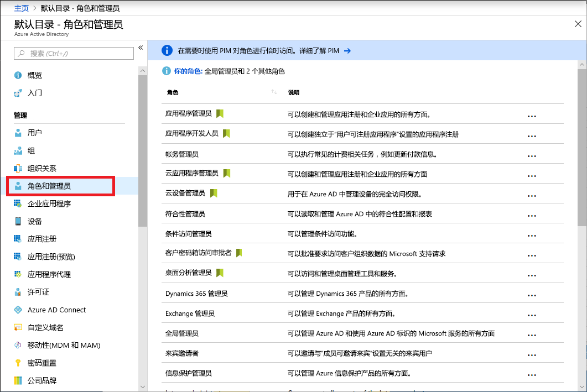Sort roles using the 角色 column arrows
The image size is (587, 392).
coord(274,92)
